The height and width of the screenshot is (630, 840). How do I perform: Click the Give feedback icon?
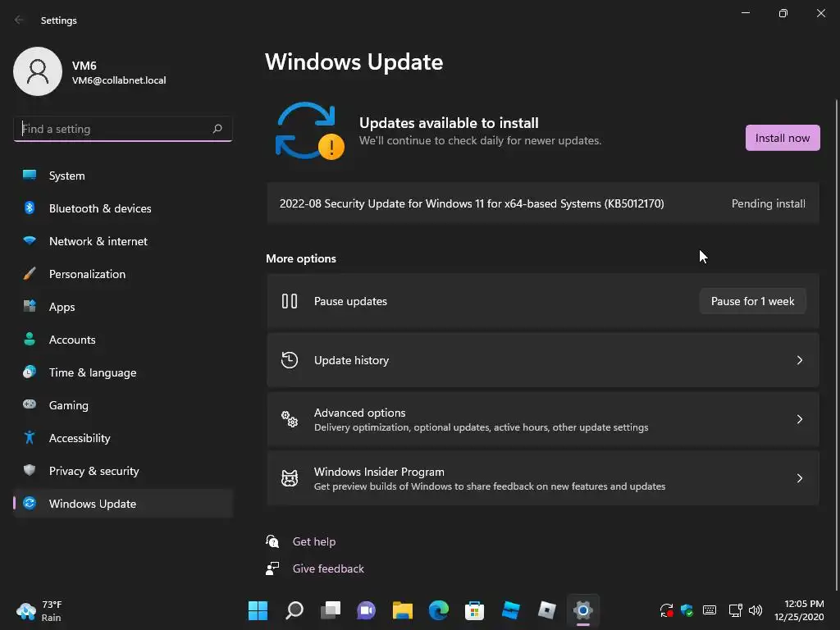(272, 568)
